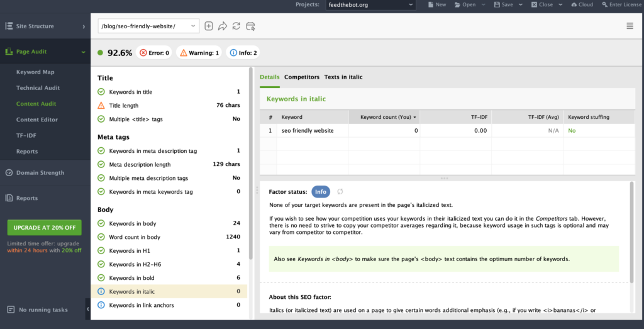Click the Upgrade at 20% Off button
644x329 pixels.
click(x=44, y=227)
